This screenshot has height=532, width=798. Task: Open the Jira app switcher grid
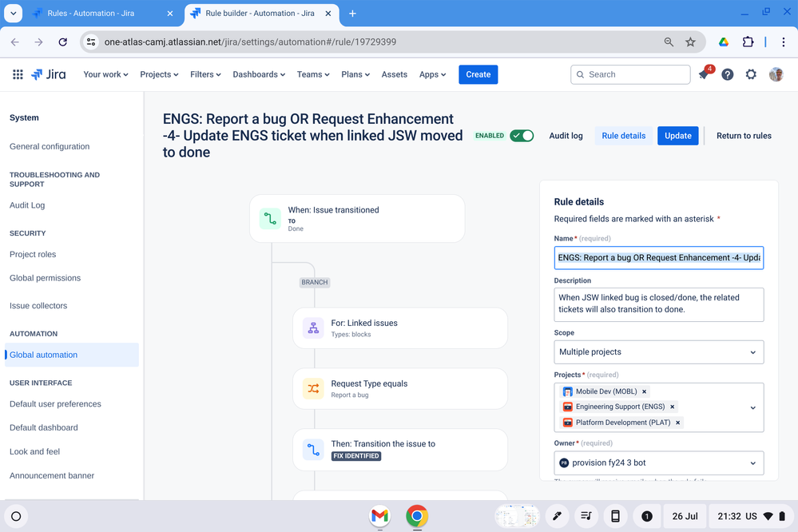[x=18, y=74]
